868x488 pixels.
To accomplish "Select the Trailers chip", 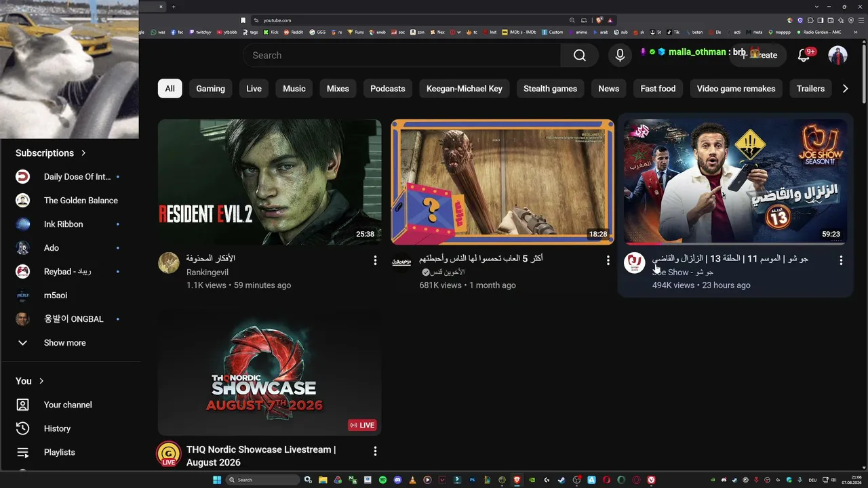I will pos(810,89).
